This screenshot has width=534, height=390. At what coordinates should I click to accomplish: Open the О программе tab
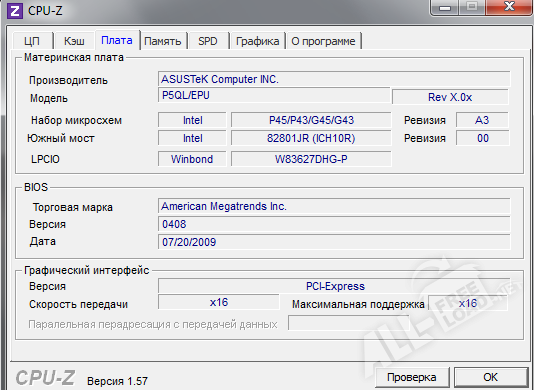coord(323,41)
